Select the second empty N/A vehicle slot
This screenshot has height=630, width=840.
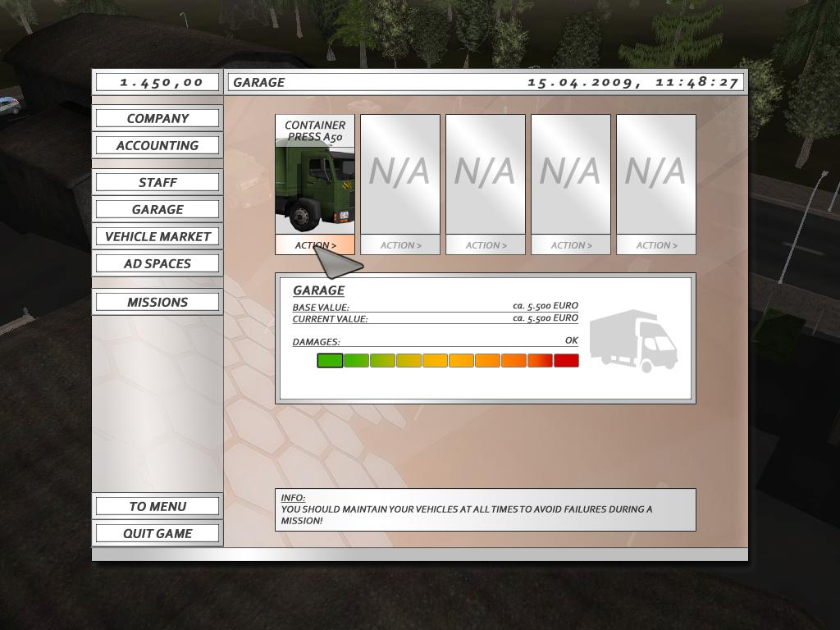coord(400,174)
